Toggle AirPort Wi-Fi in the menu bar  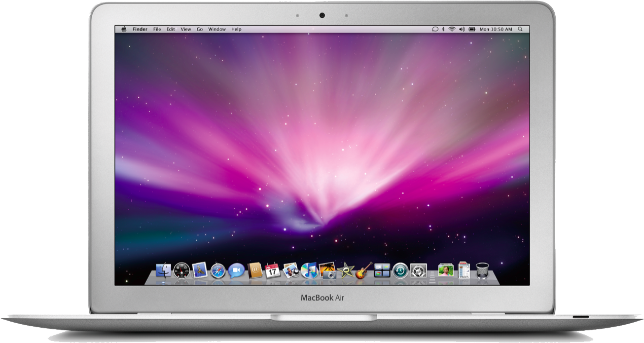click(452, 29)
